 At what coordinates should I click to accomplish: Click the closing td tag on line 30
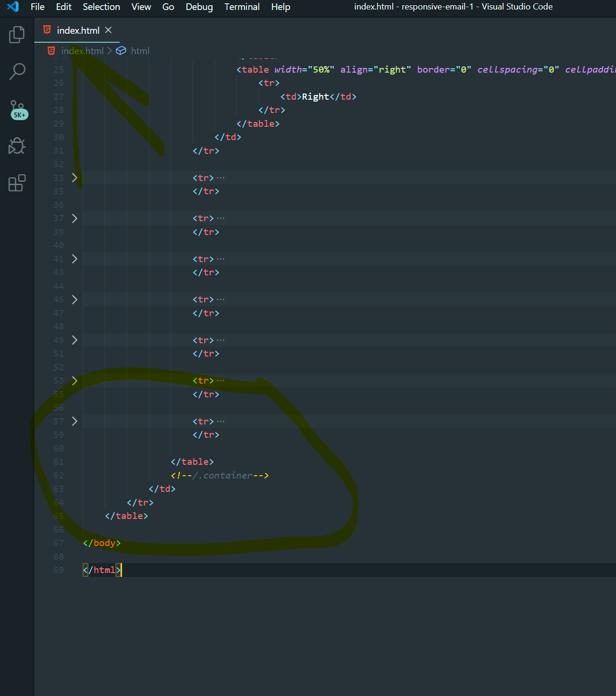tap(228, 137)
